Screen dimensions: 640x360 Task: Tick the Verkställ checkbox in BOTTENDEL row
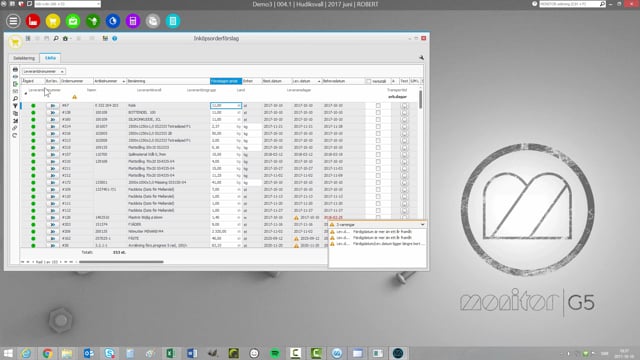point(378,113)
